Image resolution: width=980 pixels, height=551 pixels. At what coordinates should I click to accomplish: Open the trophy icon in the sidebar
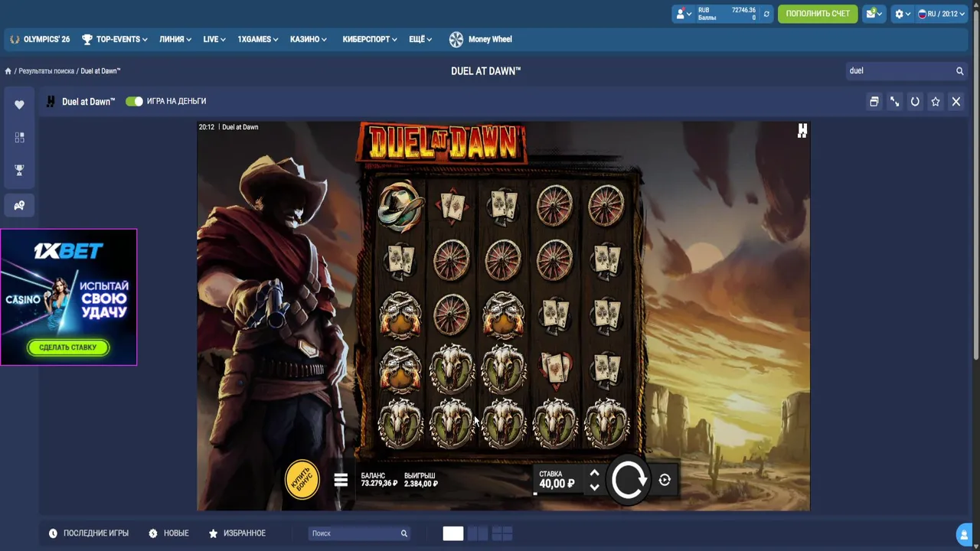point(19,170)
